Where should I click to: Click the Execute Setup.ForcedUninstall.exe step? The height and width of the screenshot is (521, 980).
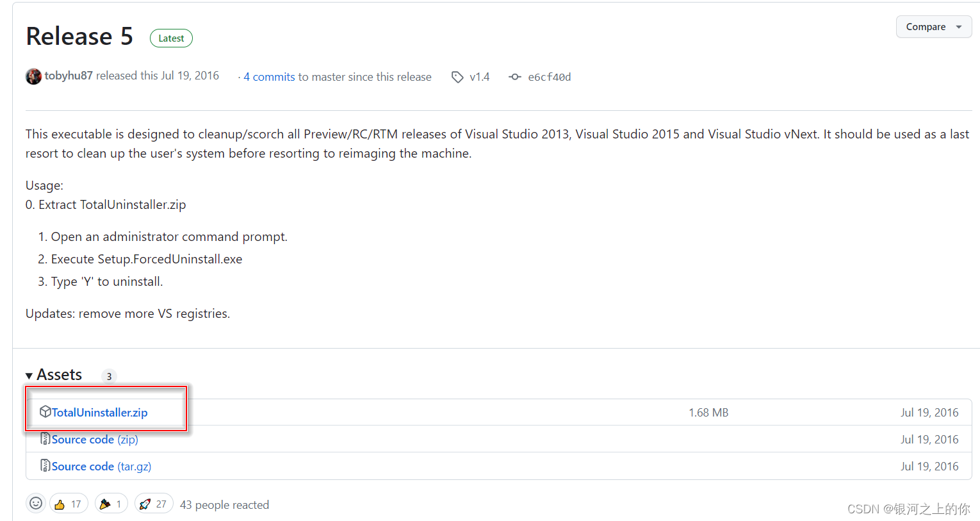[147, 259]
